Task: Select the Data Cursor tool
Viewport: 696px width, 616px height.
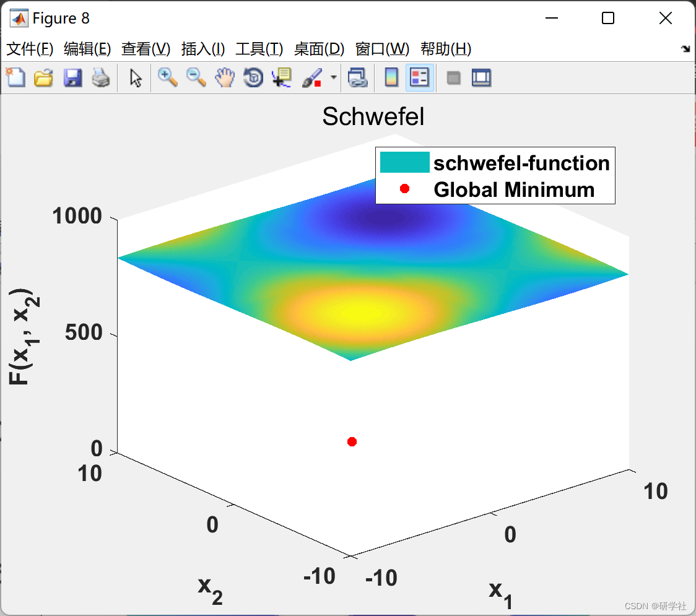Action: coord(281,77)
